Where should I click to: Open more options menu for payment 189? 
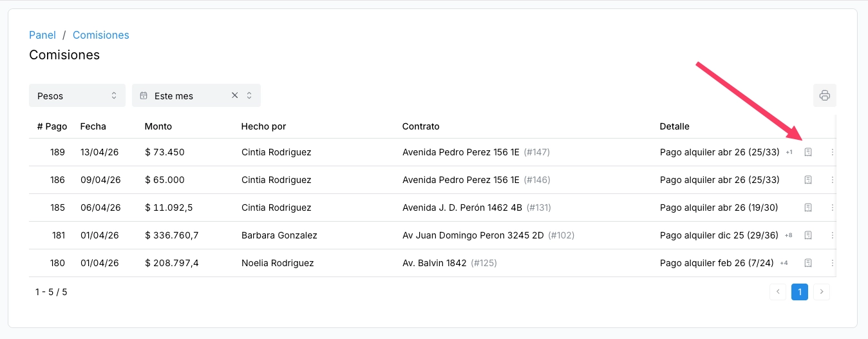(832, 152)
